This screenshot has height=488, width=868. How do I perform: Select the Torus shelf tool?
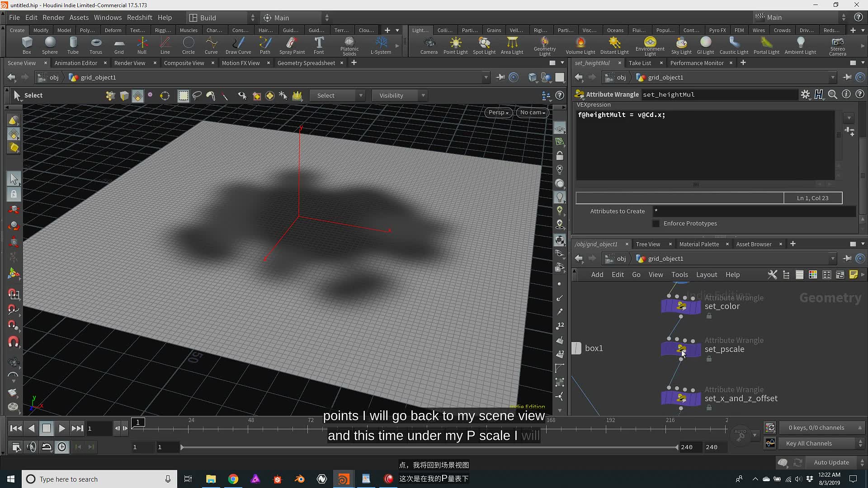96,46
